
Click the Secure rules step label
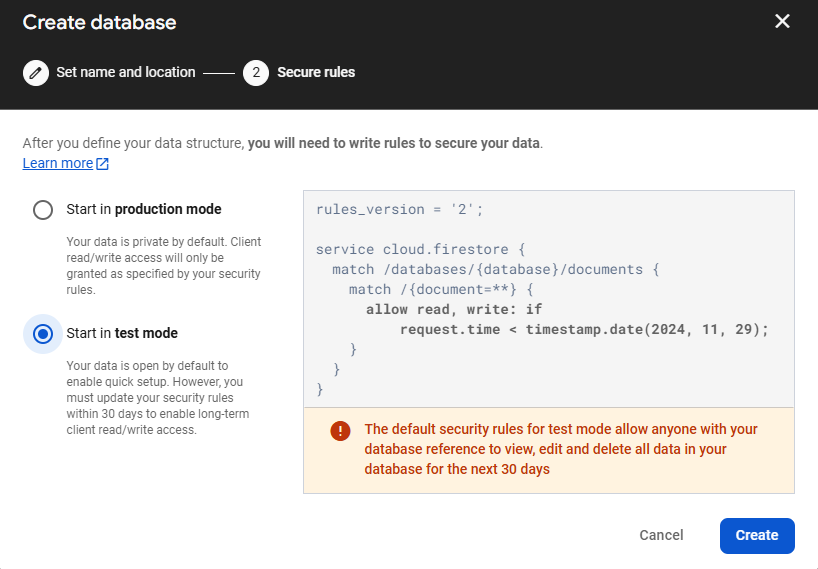tap(316, 72)
